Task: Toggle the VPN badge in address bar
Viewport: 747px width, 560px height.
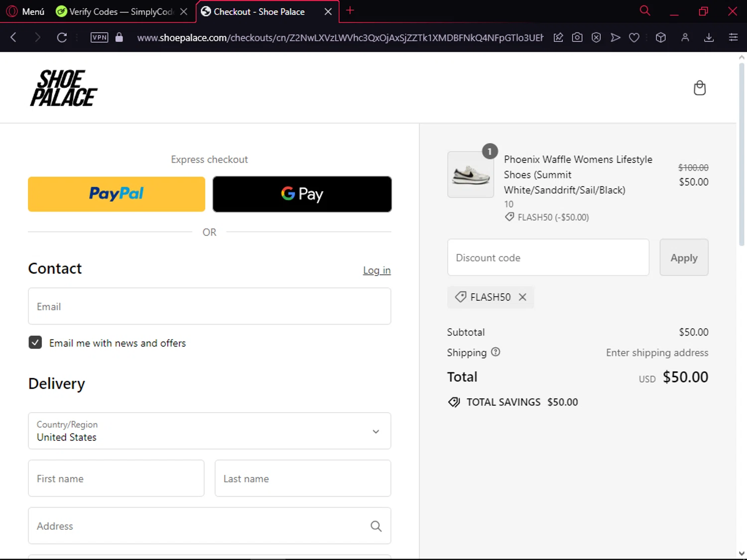Action: click(x=99, y=37)
